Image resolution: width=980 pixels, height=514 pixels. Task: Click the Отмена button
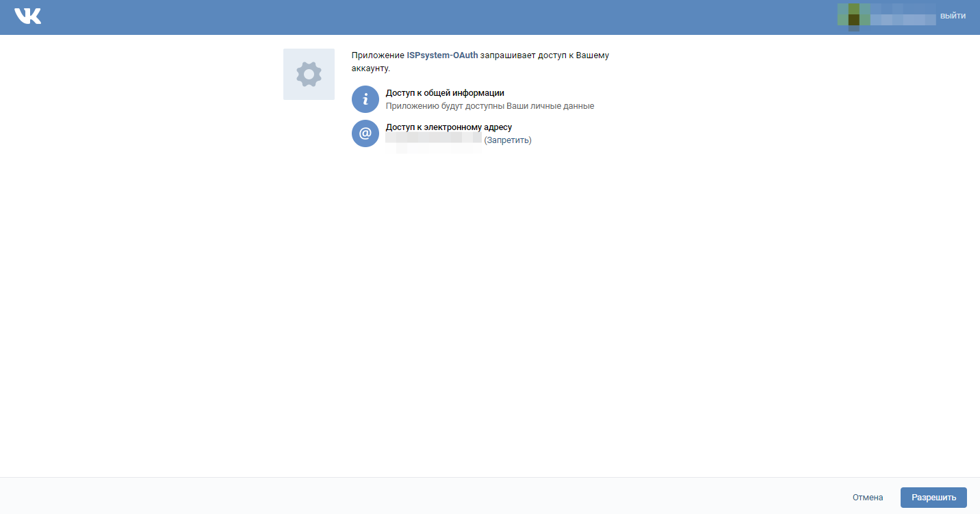868,498
